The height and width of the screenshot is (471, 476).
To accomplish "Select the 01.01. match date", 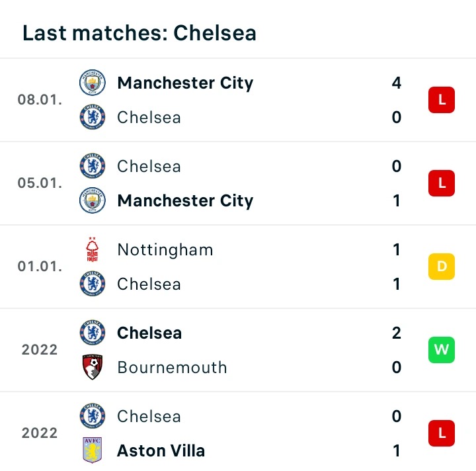I will tap(40, 267).
